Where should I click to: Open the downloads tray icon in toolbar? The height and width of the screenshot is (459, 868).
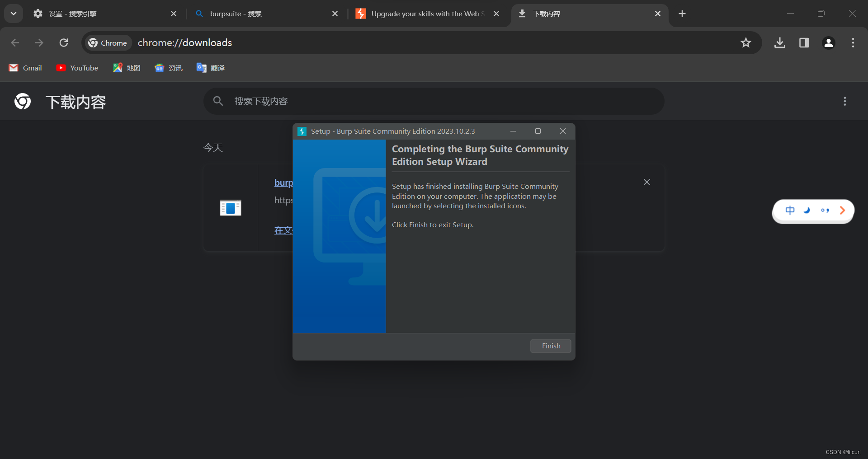[780, 43]
